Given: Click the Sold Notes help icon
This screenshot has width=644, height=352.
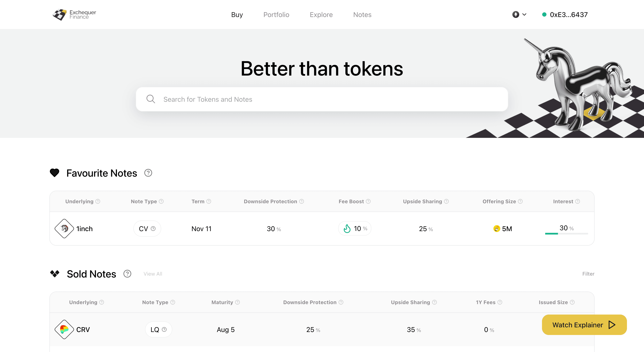Looking at the screenshot, I should click(x=127, y=274).
